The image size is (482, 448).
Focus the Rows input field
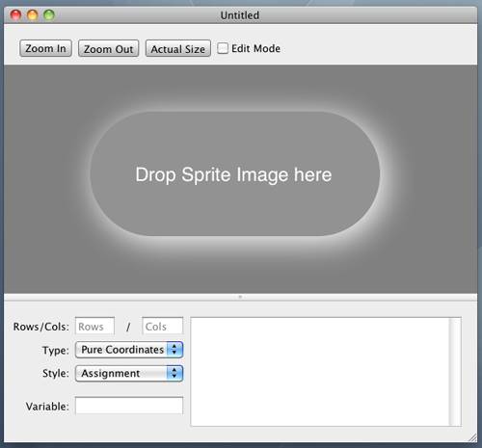[94, 326]
